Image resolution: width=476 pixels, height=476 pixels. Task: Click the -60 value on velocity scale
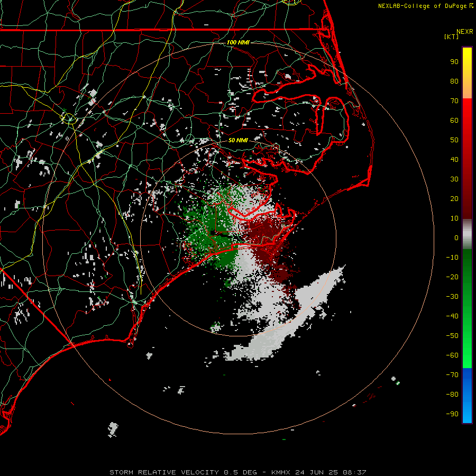tap(452, 355)
